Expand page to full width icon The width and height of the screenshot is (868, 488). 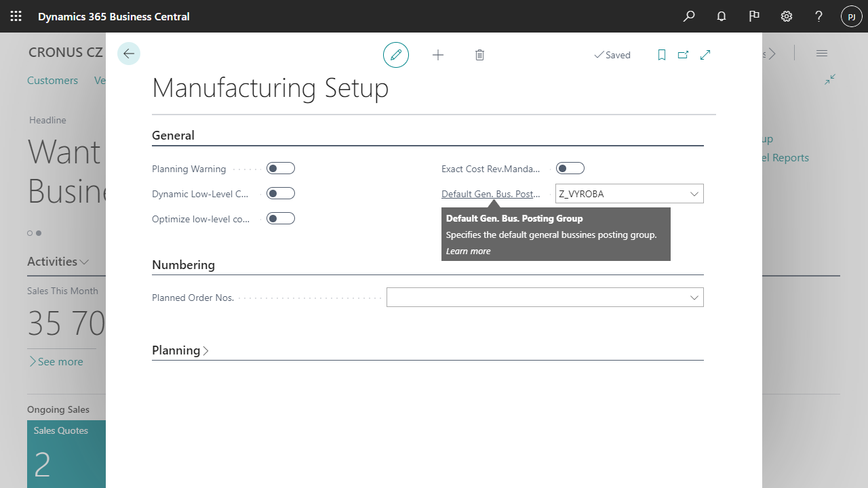tap(705, 55)
